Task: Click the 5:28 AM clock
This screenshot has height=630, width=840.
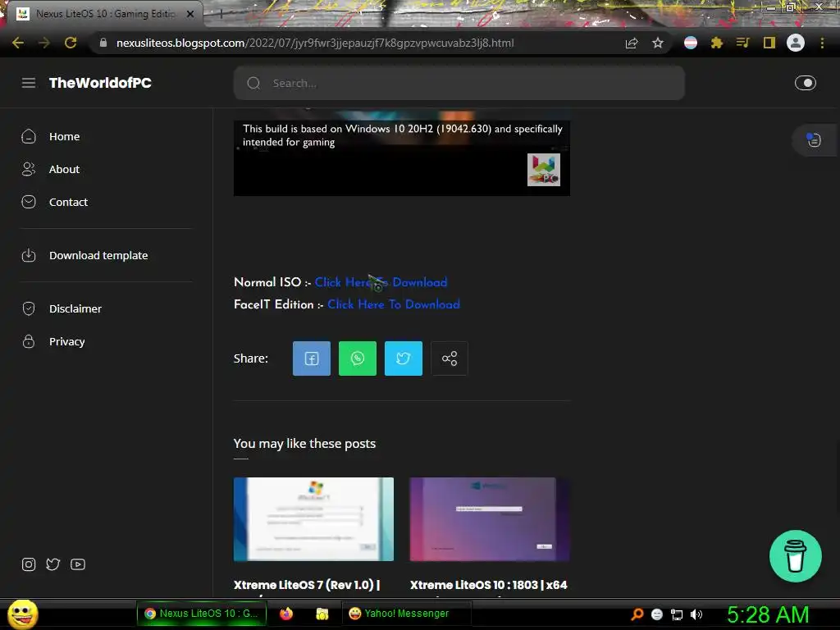Action: tap(768, 614)
